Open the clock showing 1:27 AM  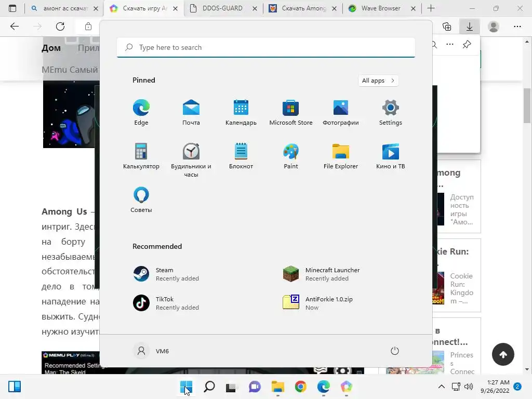tap(495, 387)
